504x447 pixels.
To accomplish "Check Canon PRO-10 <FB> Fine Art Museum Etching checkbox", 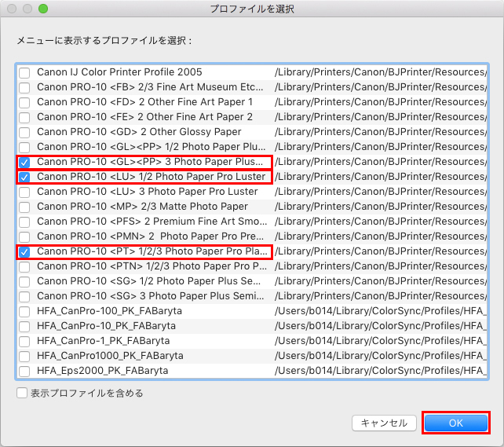I will (24, 87).
